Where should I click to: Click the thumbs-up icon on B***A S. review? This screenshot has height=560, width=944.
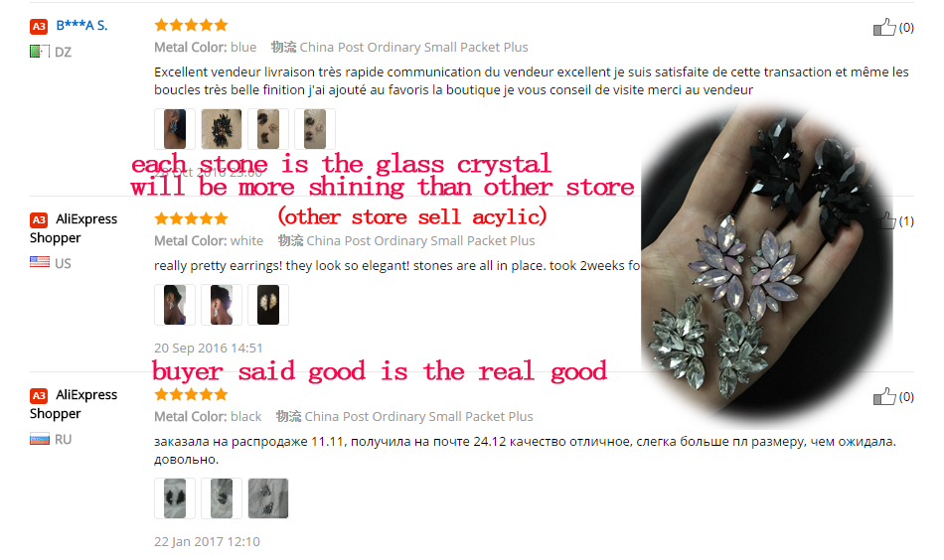(883, 27)
